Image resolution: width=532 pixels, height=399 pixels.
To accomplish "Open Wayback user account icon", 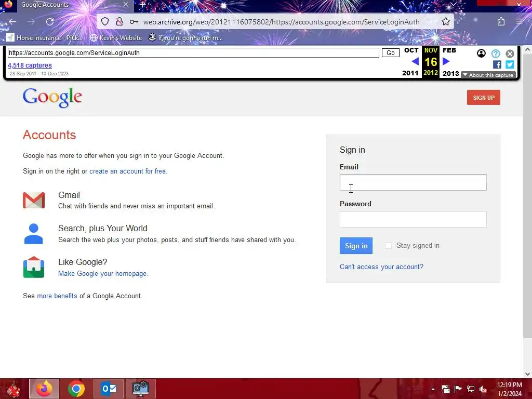I will (x=481, y=54).
